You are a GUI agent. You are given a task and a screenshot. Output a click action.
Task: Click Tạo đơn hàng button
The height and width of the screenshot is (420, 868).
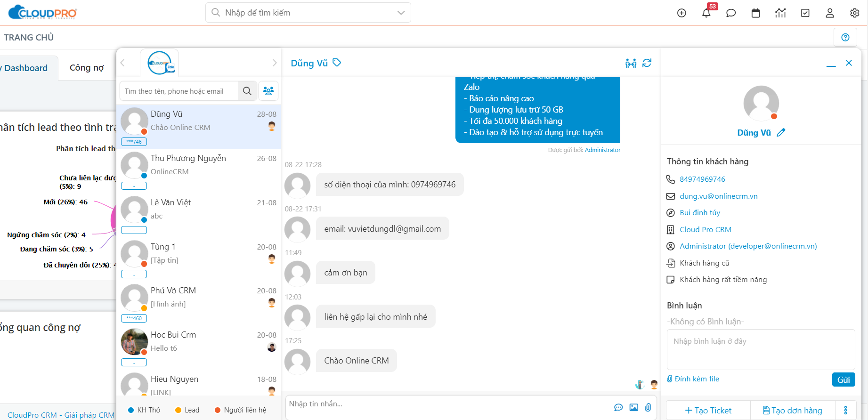click(793, 410)
